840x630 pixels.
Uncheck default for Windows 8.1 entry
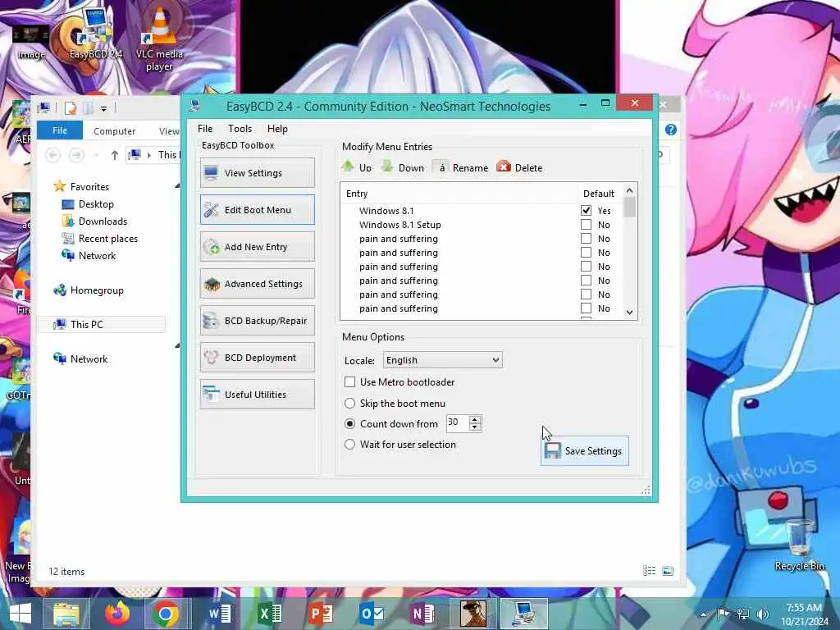(586, 211)
